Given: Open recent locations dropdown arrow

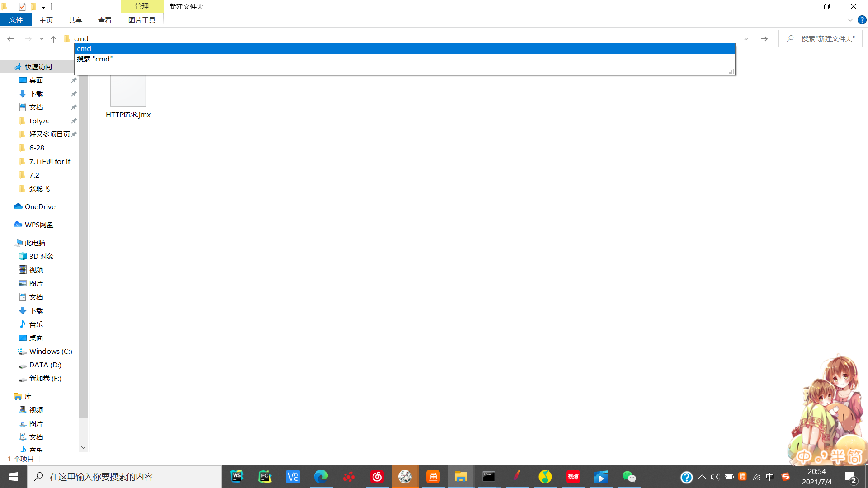Looking at the screenshot, I should [x=42, y=39].
